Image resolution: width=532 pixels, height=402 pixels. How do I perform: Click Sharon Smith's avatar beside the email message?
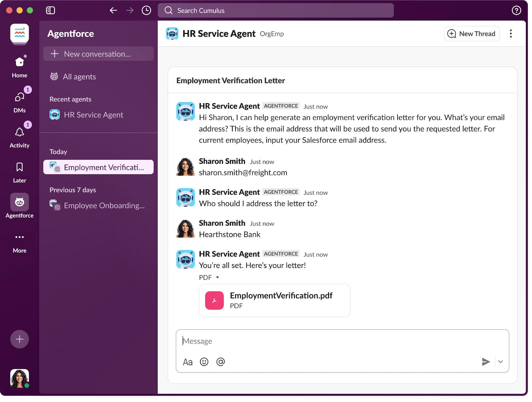click(185, 166)
